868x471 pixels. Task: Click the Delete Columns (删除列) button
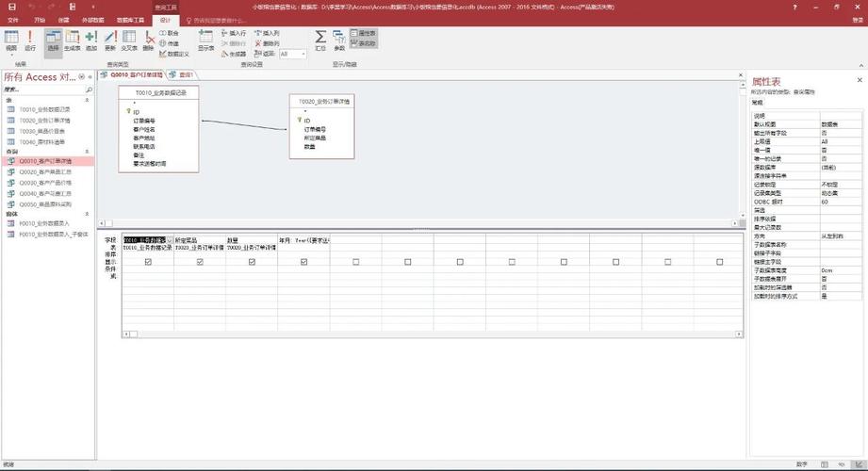click(x=268, y=43)
